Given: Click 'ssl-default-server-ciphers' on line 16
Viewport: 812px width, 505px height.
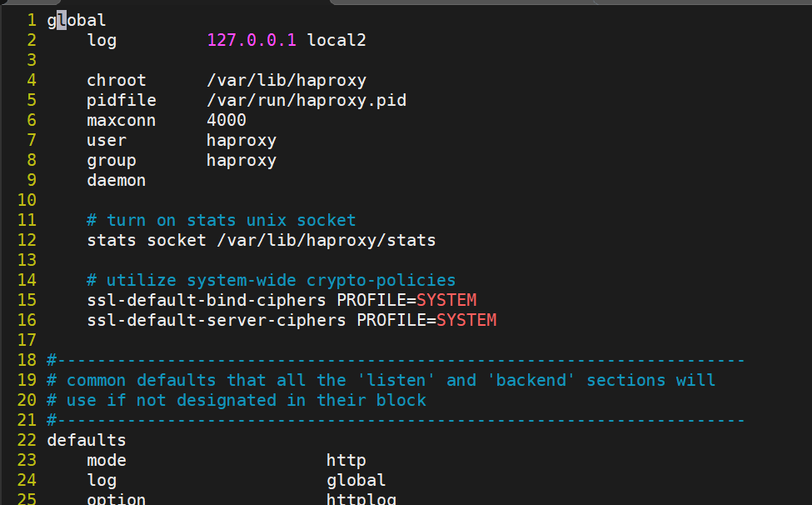Looking at the screenshot, I should [217, 320].
